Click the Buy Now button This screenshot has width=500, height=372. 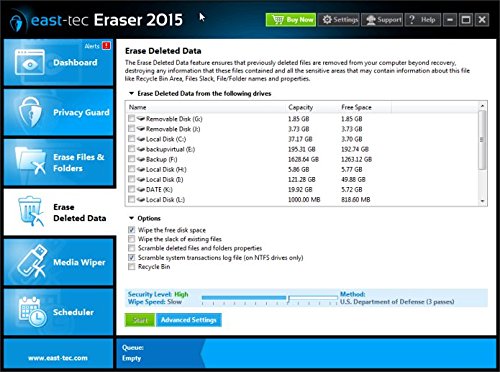(x=291, y=20)
